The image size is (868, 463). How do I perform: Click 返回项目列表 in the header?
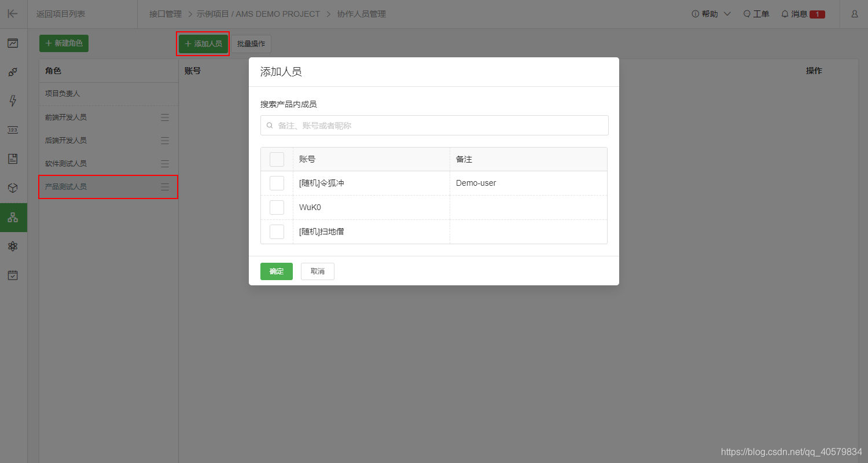[x=61, y=14]
